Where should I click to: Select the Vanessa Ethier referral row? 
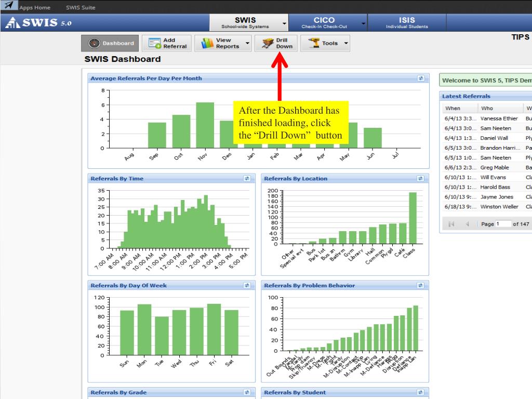click(487, 118)
